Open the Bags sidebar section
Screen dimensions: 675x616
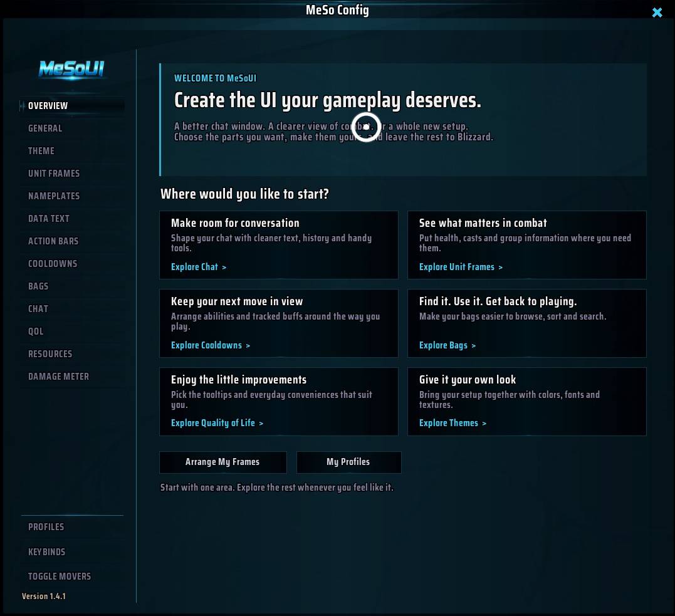pos(72,286)
